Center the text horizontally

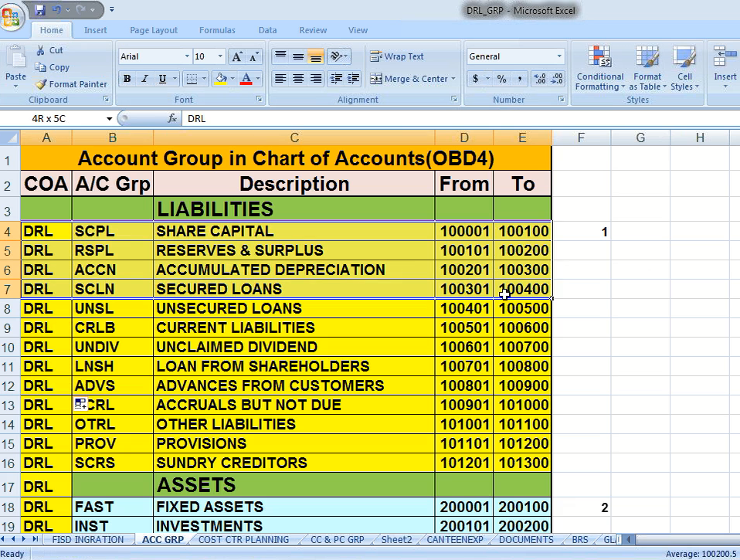coord(298,79)
